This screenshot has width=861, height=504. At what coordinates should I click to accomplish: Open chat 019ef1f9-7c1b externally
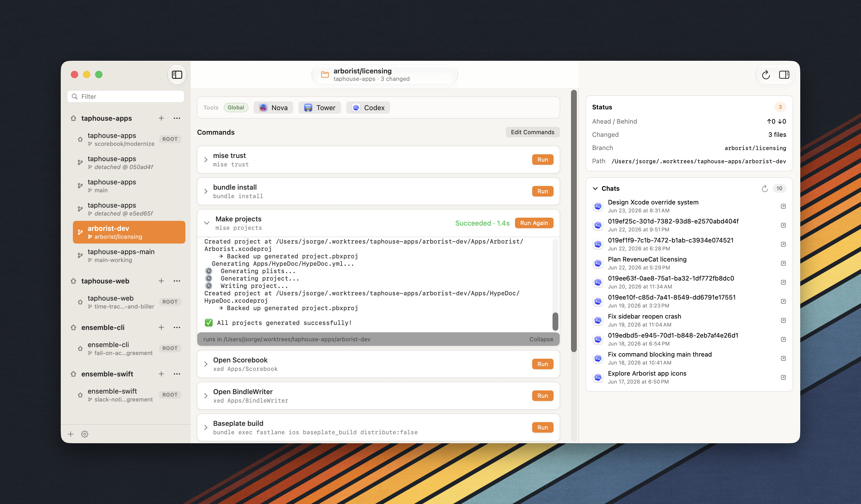pyautogui.click(x=783, y=244)
